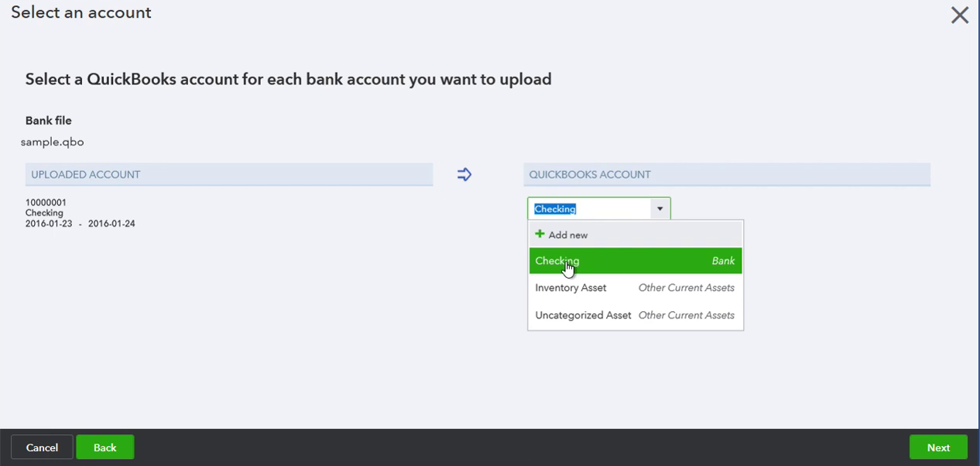Click the QUICKBOOKS ACCOUNT column header
The height and width of the screenshot is (466, 980).
(727, 175)
